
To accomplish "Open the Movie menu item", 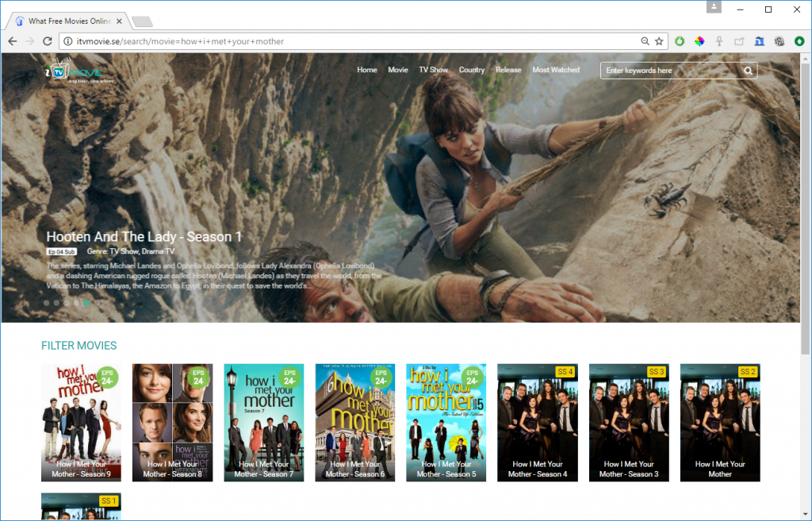I will click(x=398, y=70).
